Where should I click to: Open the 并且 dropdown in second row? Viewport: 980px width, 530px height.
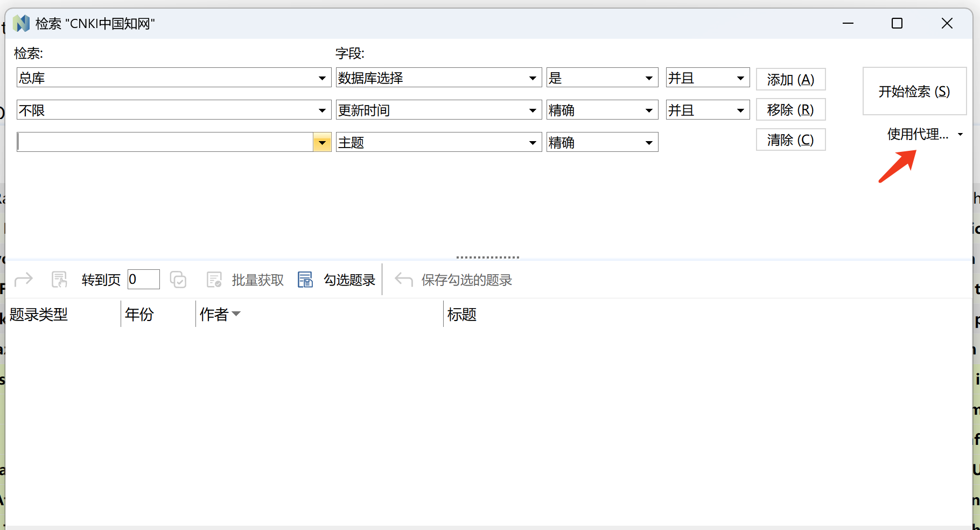tap(740, 110)
